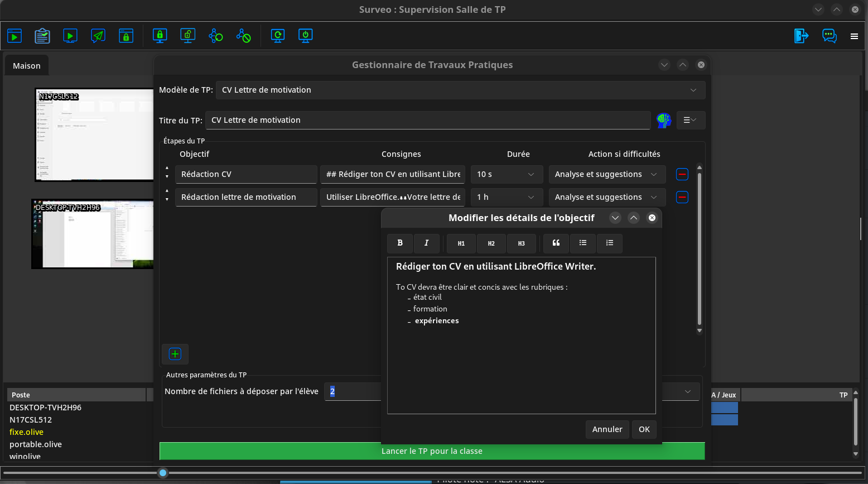Screen dimensions: 868x484
Task: Launch the TP for the class
Action: pos(432,451)
